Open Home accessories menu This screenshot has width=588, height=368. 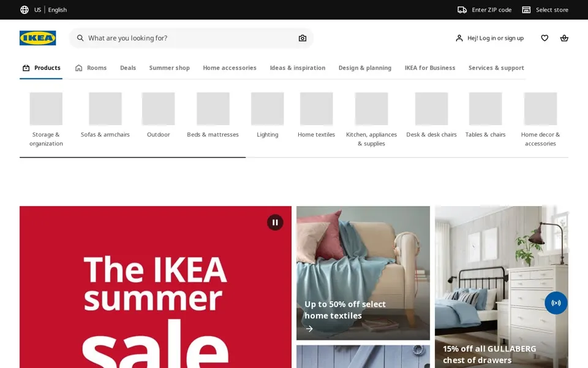pos(230,68)
